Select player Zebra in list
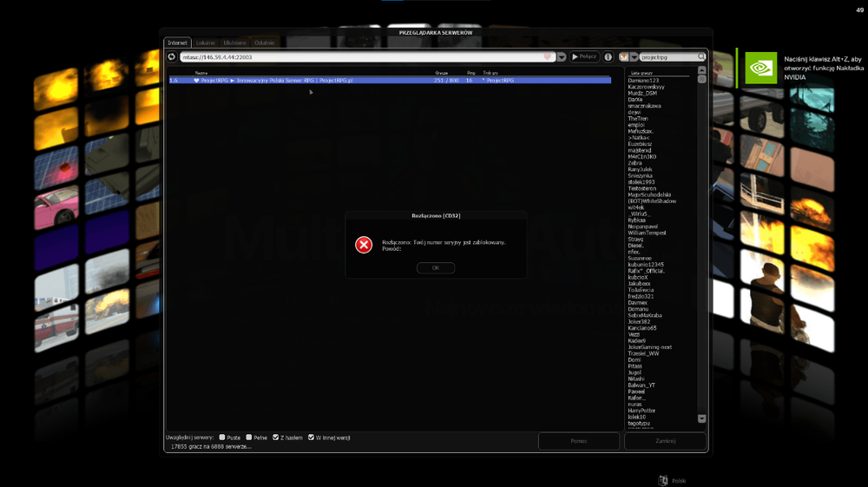 tap(635, 163)
